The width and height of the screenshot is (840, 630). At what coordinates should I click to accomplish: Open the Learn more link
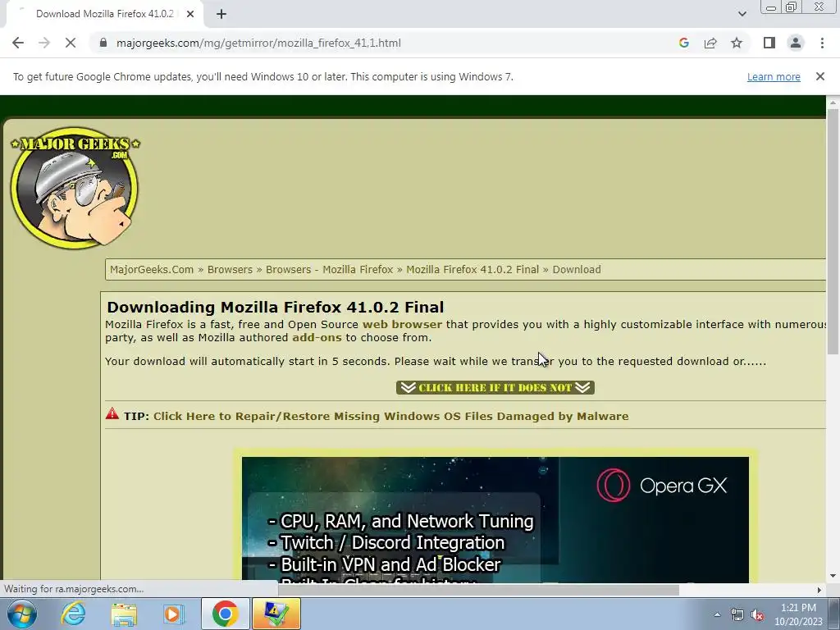tap(774, 76)
